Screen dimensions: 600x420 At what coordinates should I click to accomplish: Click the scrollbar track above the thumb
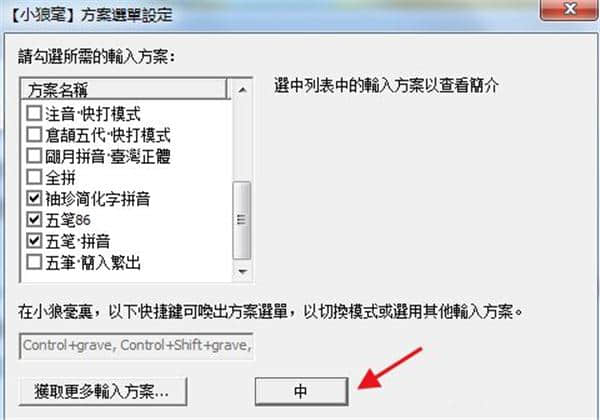[242, 140]
